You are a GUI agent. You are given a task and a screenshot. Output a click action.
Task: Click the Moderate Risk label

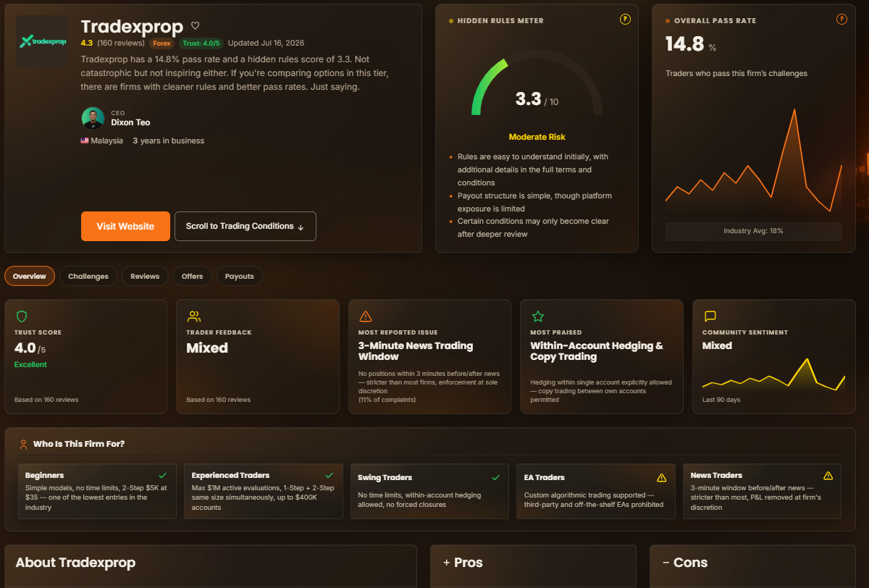pyautogui.click(x=537, y=137)
